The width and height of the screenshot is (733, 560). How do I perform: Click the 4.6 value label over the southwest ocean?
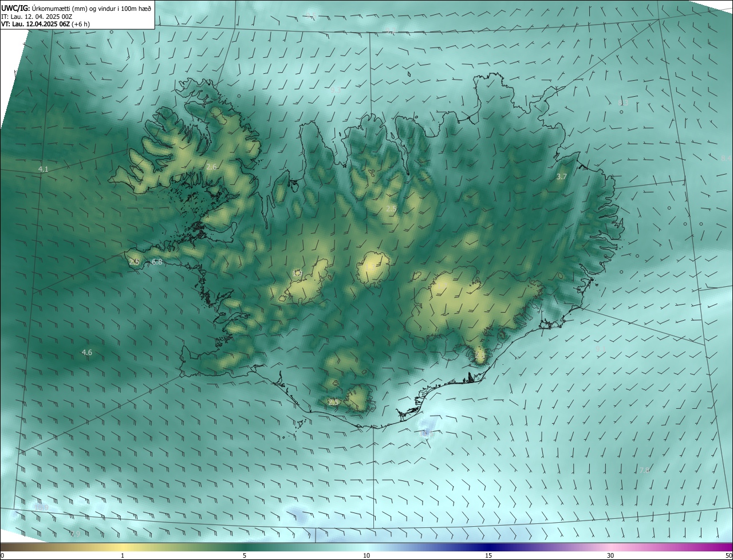click(x=87, y=352)
